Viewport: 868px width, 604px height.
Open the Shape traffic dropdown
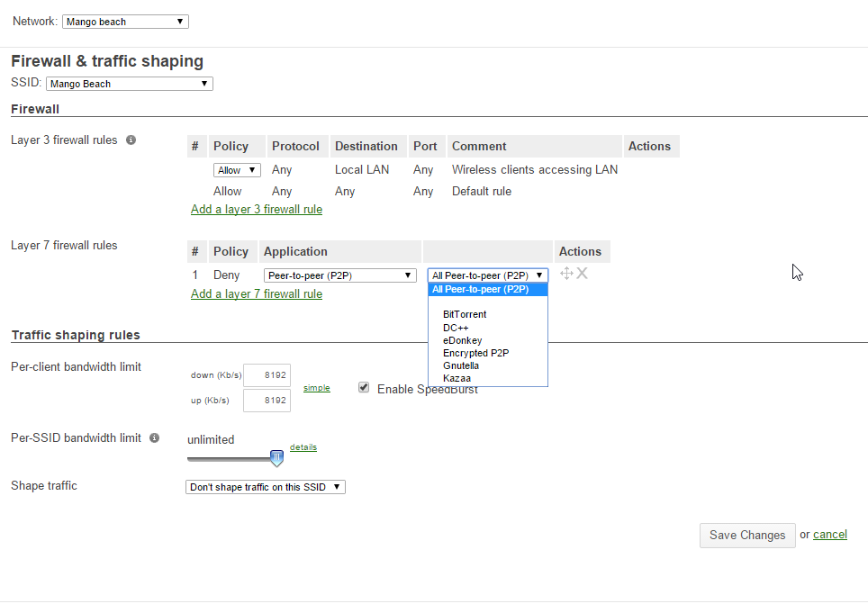click(x=266, y=487)
